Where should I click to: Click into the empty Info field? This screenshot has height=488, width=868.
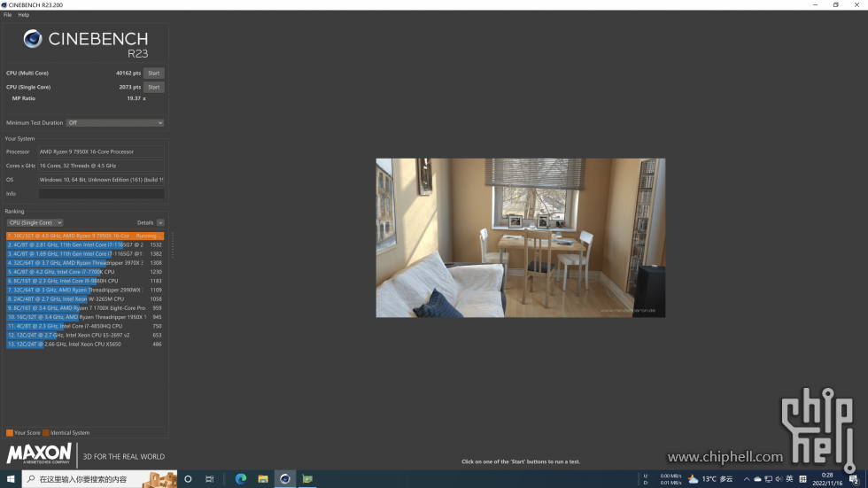pyautogui.click(x=101, y=194)
